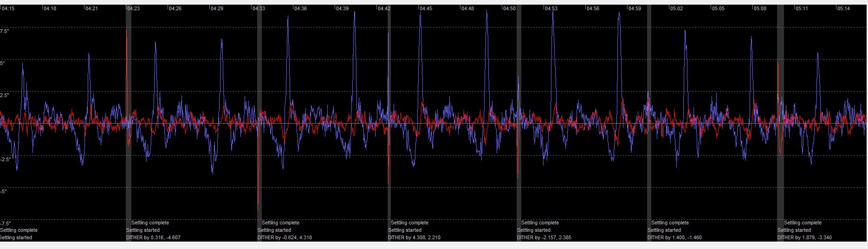Image resolution: width=868 pixels, height=249 pixels.
Task: Select the 04:45 time label
Action: pos(426,8)
